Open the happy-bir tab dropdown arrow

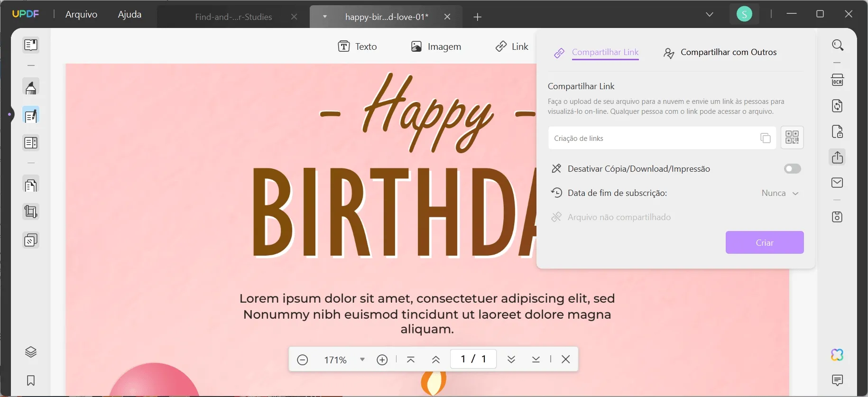point(325,17)
